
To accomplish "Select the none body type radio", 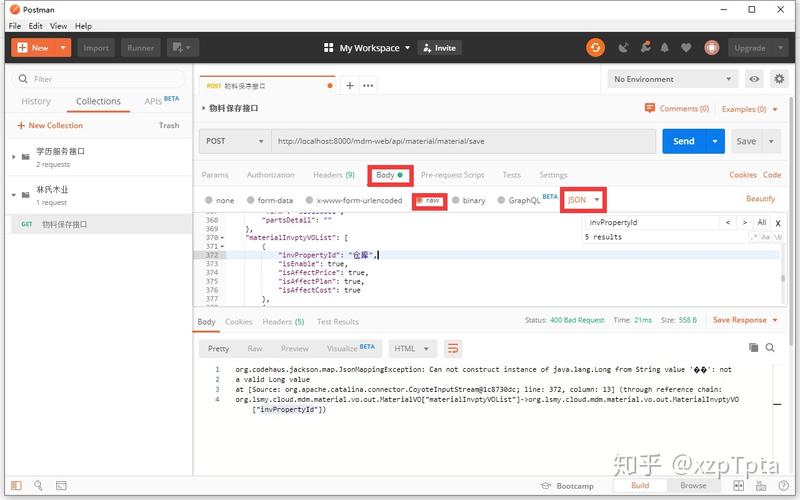I will [209, 200].
